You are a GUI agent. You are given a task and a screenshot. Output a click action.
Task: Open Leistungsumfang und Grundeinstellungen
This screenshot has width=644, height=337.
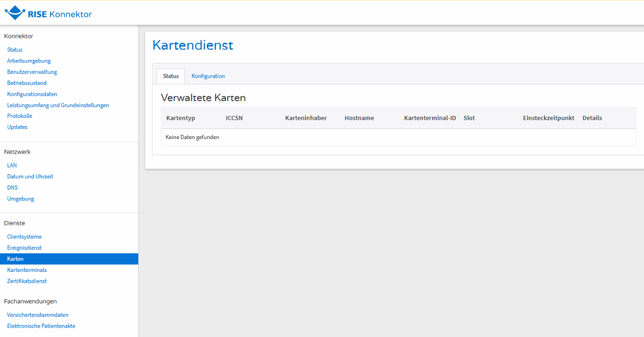click(x=58, y=105)
